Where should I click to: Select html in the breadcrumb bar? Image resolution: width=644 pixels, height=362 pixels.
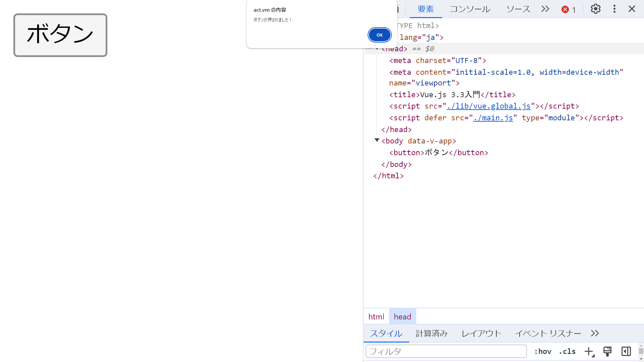pyautogui.click(x=376, y=316)
